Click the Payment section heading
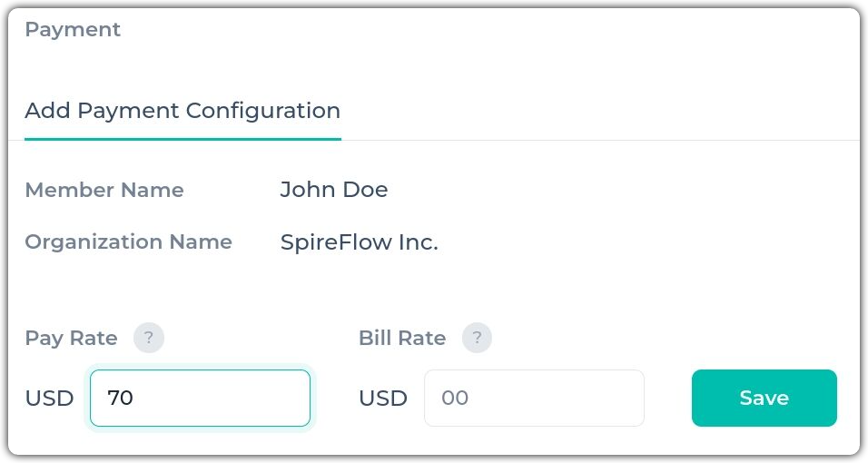 [x=73, y=29]
